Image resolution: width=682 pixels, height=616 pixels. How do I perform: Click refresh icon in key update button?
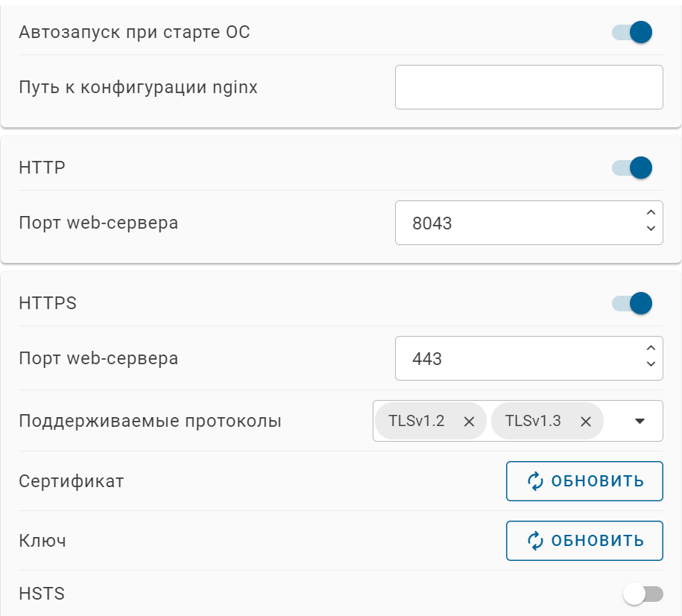pos(536,541)
